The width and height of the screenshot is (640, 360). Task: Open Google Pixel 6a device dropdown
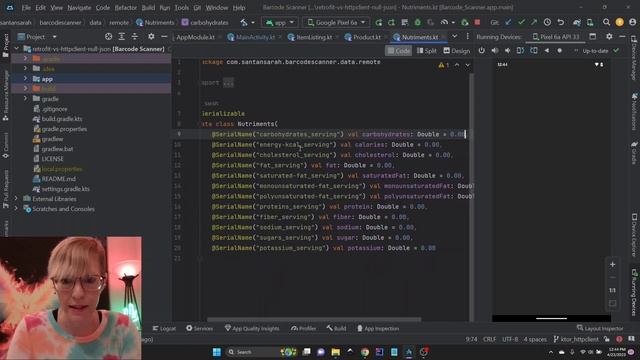click(336, 22)
